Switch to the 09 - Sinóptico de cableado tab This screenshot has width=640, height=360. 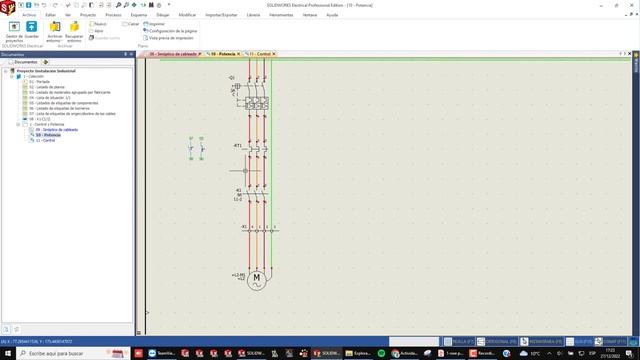[173, 54]
